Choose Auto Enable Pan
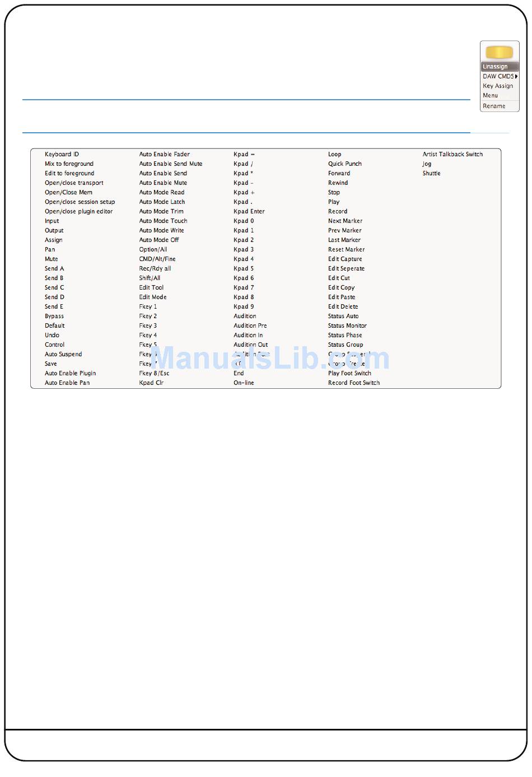The width and height of the screenshot is (532, 777). click(x=67, y=383)
